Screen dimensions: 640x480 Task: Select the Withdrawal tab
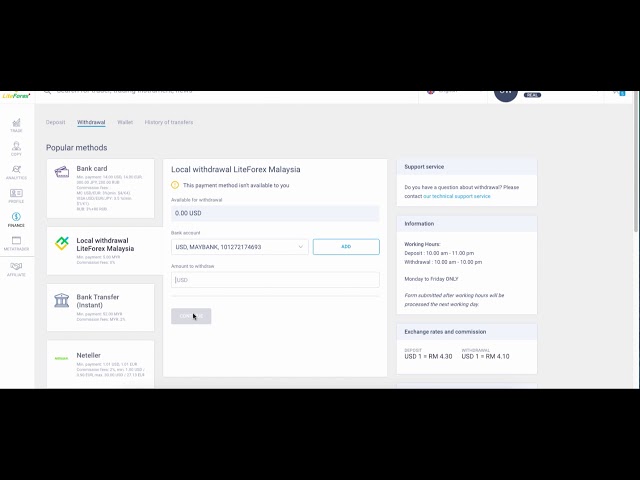(91, 122)
